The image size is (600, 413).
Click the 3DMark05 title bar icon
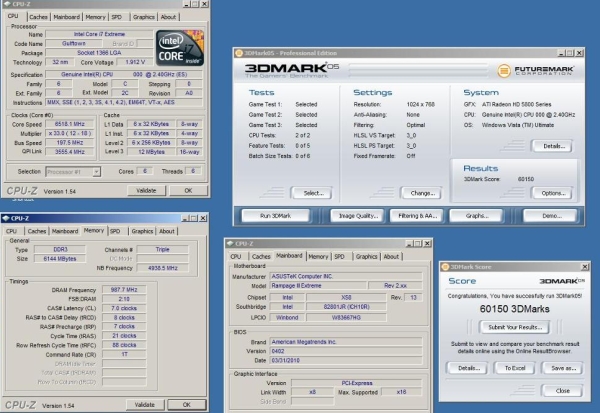(239, 53)
